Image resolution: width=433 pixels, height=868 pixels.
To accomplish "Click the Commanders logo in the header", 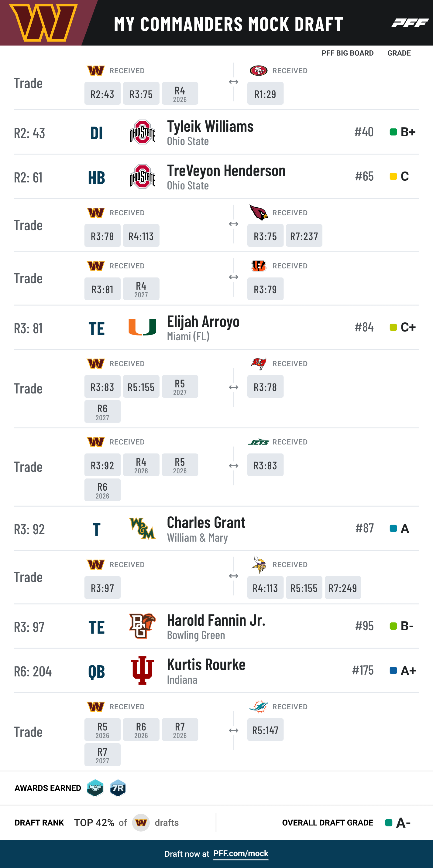I will pos(43,22).
